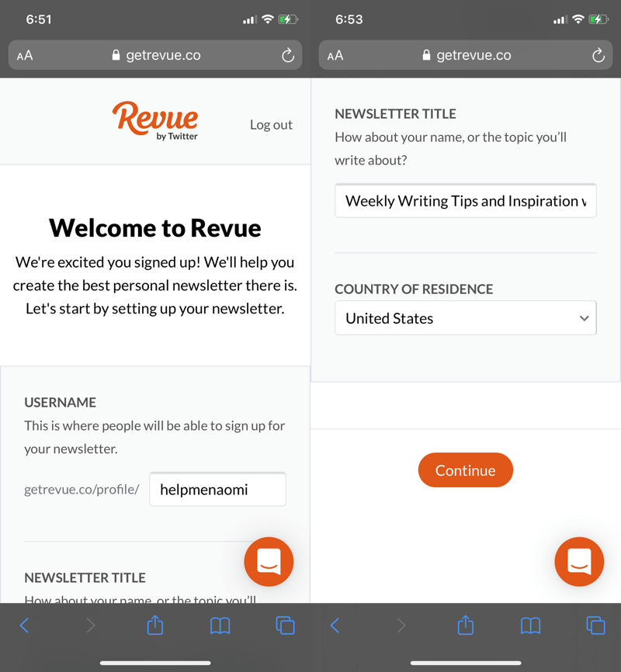The width and height of the screenshot is (621, 672).
Task: Open the share sheet in left browser
Action: click(155, 625)
